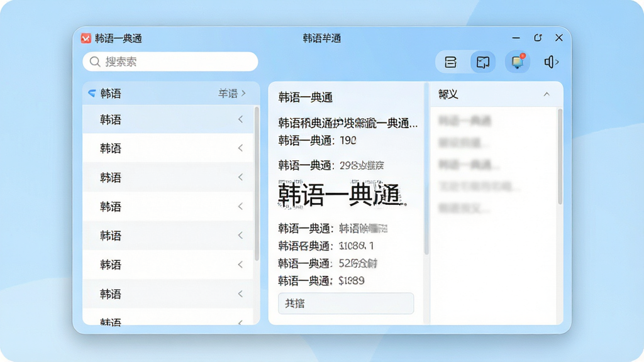Click the middle entry panel scrollbar
The image size is (644, 362).
(426, 169)
